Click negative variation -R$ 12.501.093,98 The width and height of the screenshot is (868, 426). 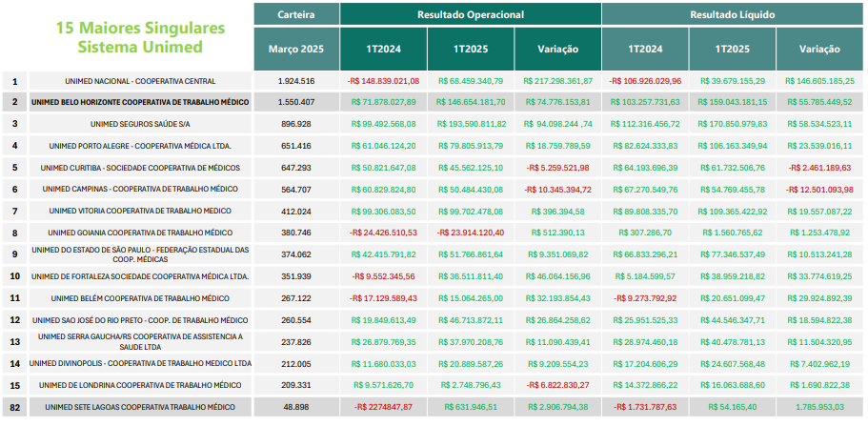pyautogui.click(x=818, y=190)
